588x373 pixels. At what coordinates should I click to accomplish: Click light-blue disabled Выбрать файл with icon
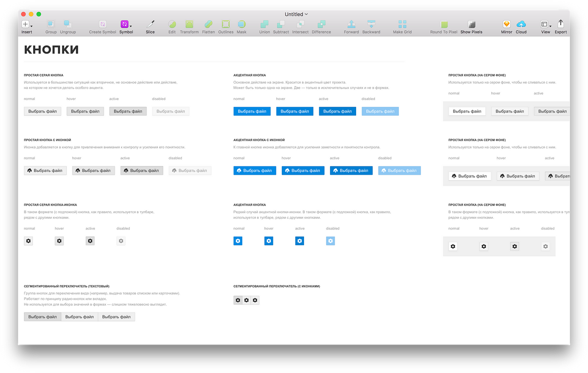pos(399,171)
